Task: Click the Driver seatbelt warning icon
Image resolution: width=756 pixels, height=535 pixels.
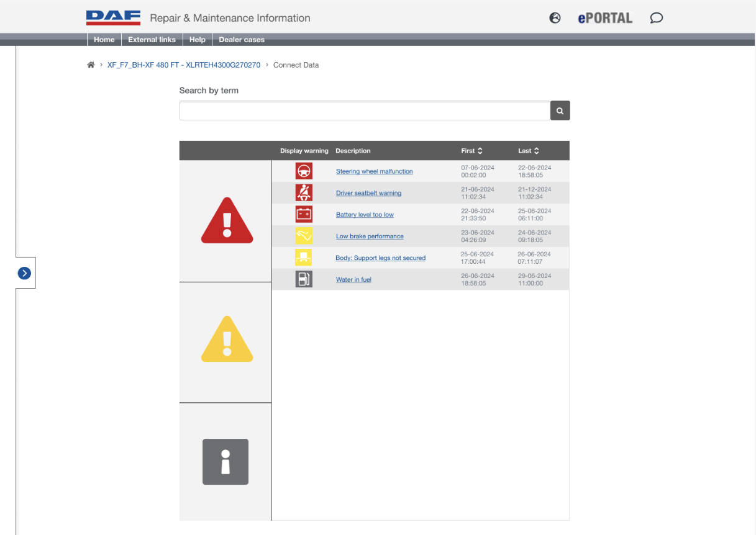Action: 304,192
